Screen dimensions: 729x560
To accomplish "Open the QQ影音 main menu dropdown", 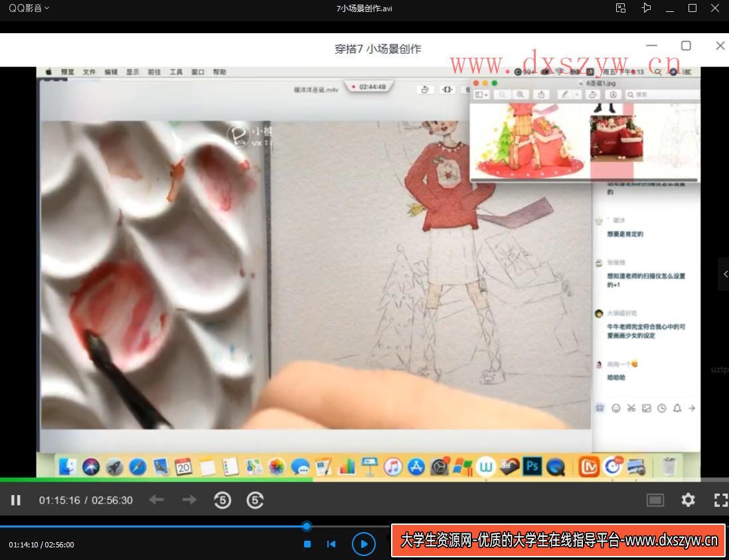I will point(29,8).
